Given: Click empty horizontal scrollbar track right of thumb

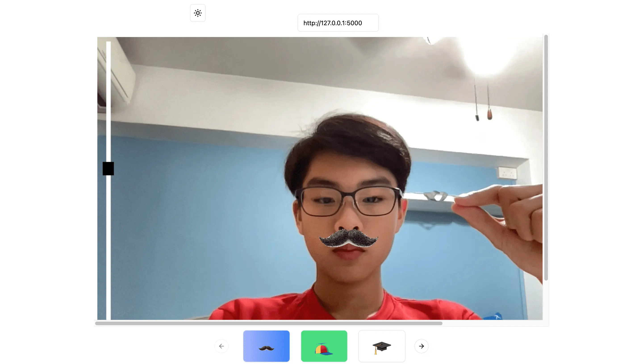Looking at the screenshot, I should click(x=493, y=323).
